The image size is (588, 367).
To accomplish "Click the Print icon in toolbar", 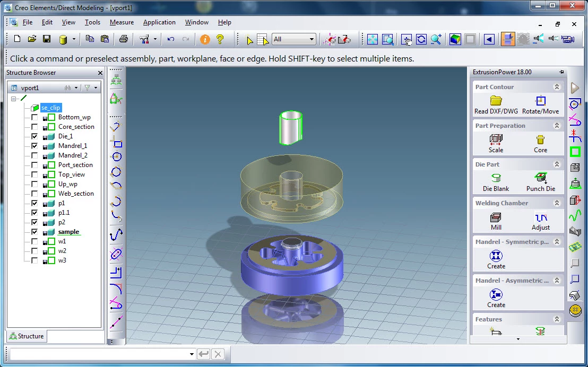I will click(123, 39).
